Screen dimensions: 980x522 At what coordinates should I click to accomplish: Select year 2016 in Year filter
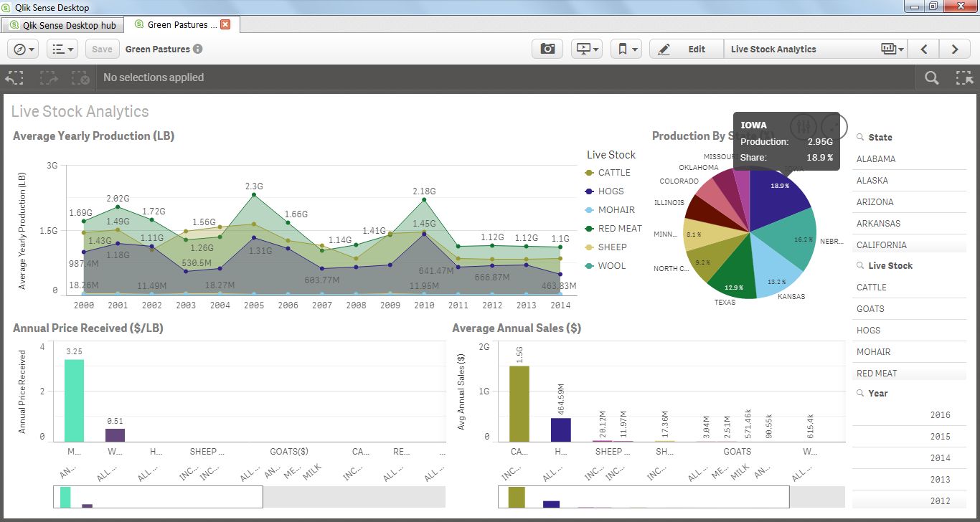909,414
